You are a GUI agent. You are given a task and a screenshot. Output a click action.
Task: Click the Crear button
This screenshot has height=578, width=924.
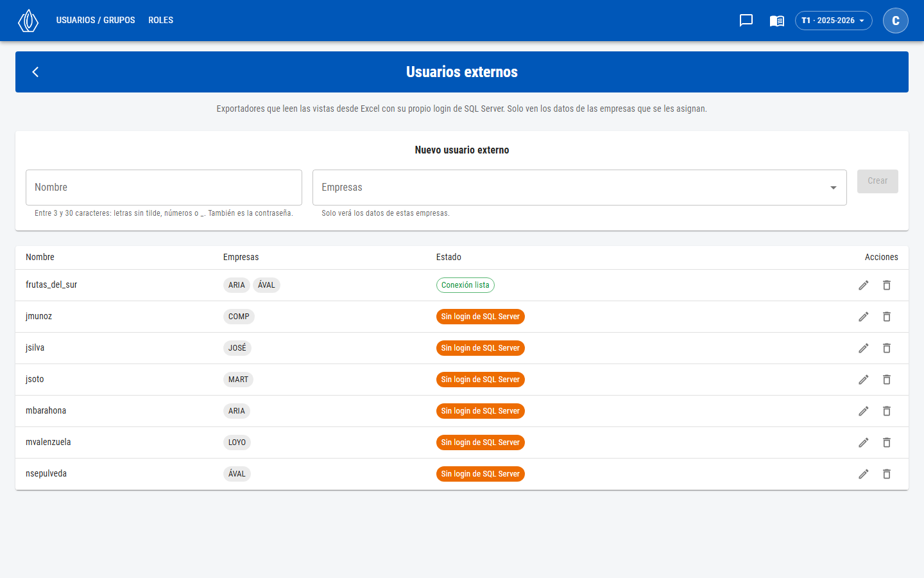[878, 181]
